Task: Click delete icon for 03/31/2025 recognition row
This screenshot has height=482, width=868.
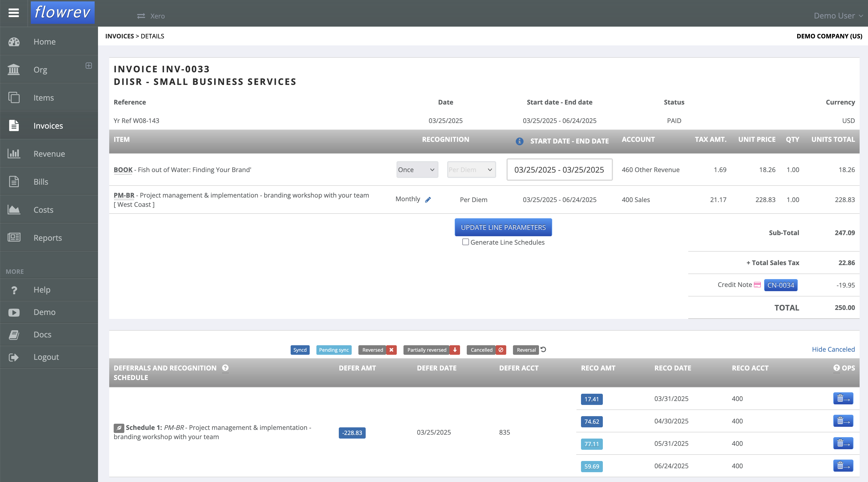Action: [x=843, y=399]
